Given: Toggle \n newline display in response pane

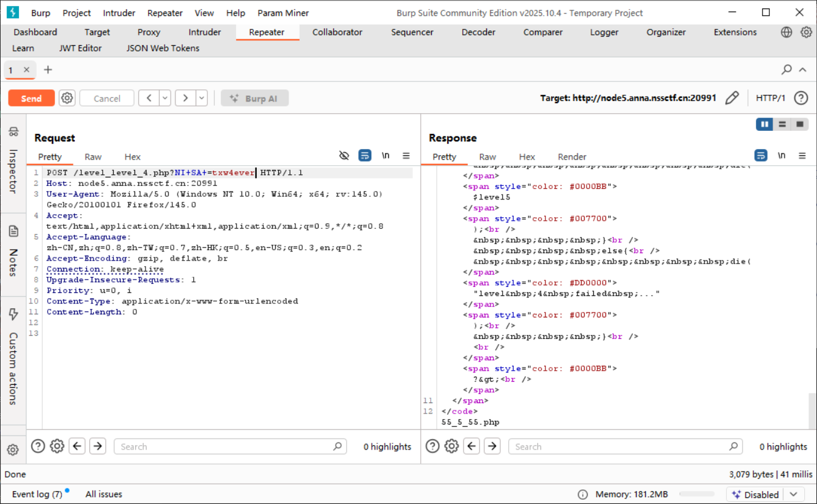Looking at the screenshot, I should pos(781,156).
